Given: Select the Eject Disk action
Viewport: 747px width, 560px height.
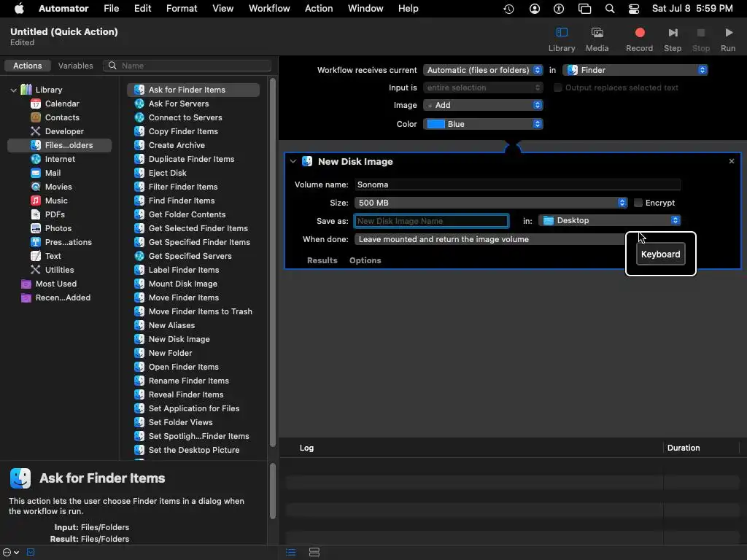Looking at the screenshot, I should pyautogui.click(x=167, y=172).
